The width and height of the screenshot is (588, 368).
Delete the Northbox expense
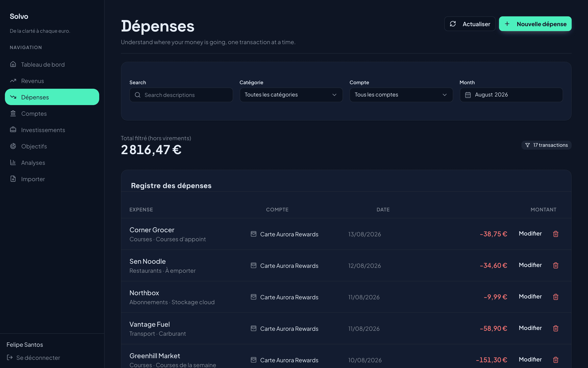(x=556, y=297)
